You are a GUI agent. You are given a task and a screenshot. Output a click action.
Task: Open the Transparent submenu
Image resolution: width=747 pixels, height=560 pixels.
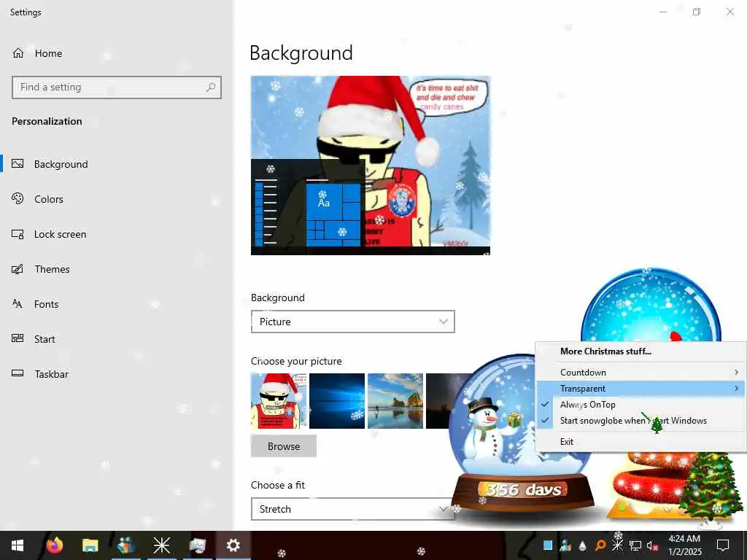(640, 389)
